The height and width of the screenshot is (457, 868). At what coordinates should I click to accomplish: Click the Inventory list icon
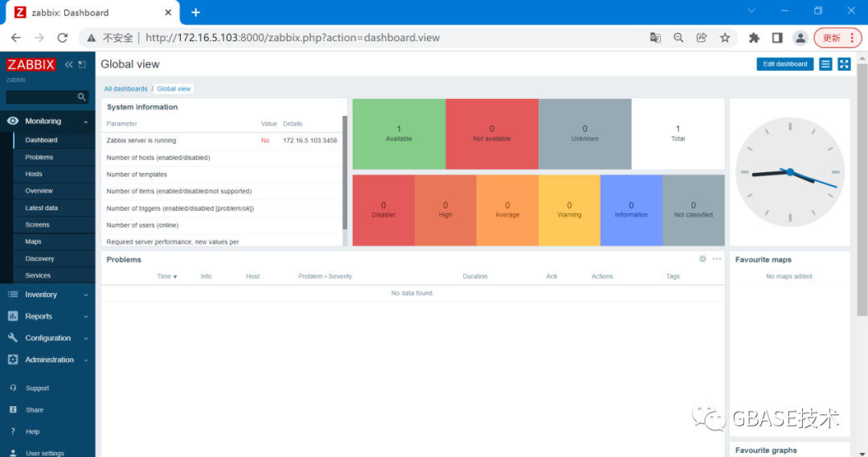pyautogui.click(x=13, y=294)
